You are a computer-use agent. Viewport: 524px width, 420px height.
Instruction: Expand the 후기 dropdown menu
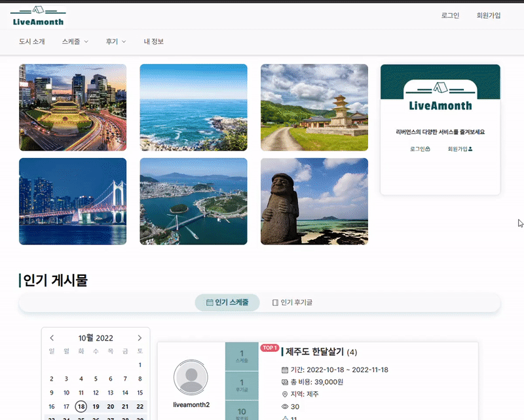click(116, 41)
